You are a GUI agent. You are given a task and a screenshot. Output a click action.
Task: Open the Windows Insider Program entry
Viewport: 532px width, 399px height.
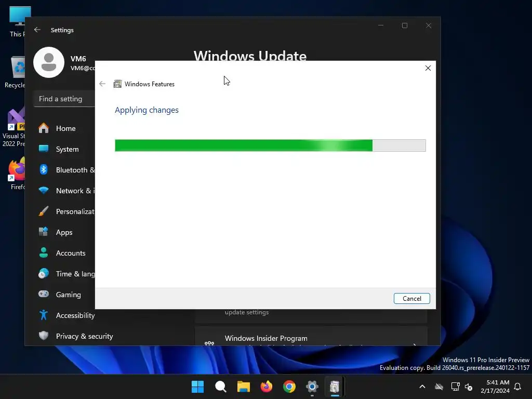point(311,337)
